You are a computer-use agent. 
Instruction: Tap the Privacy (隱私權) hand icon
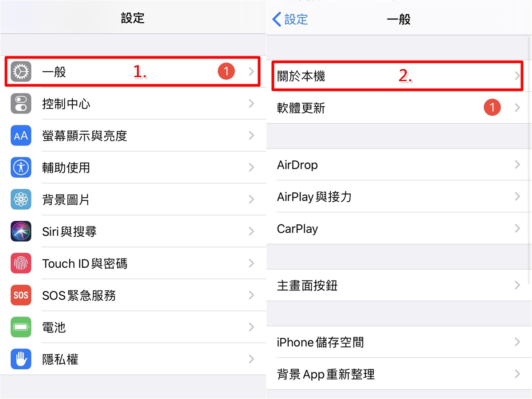tap(21, 359)
